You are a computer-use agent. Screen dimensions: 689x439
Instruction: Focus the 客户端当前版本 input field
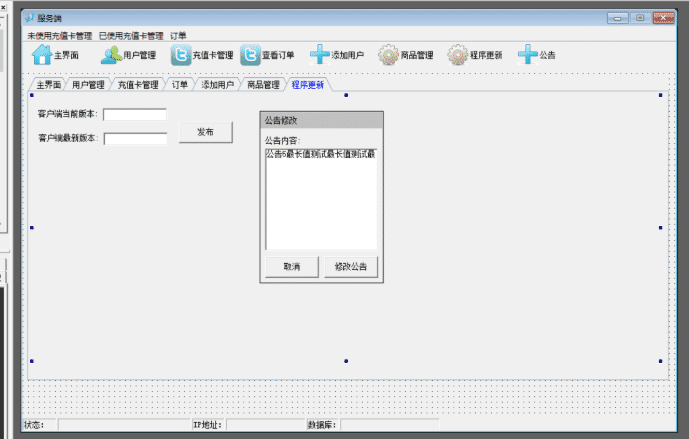pyautogui.click(x=135, y=115)
